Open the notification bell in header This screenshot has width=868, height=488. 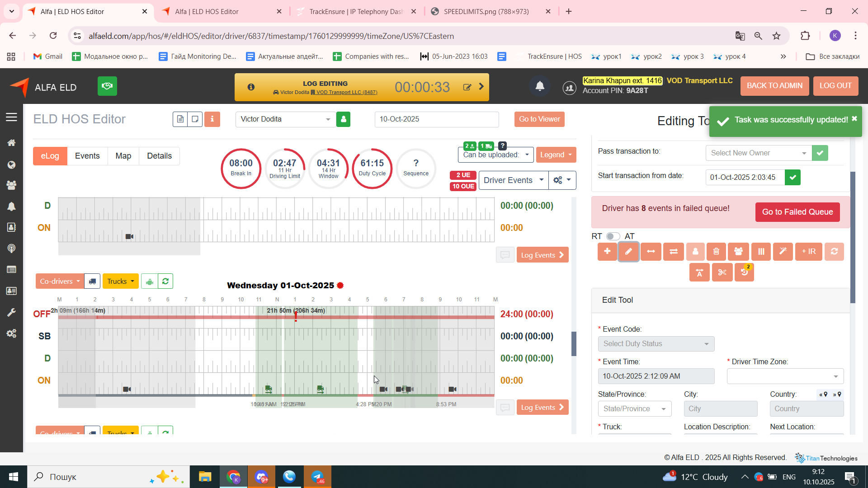tap(540, 86)
